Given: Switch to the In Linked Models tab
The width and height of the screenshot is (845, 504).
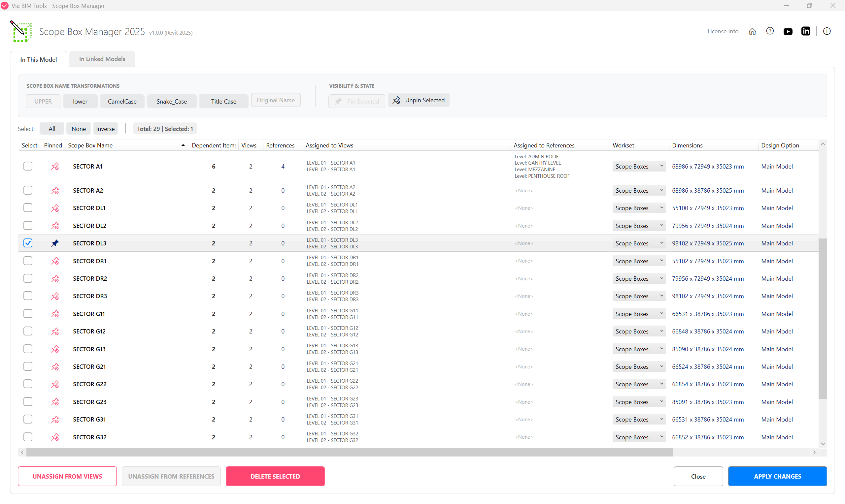Looking at the screenshot, I should (102, 59).
